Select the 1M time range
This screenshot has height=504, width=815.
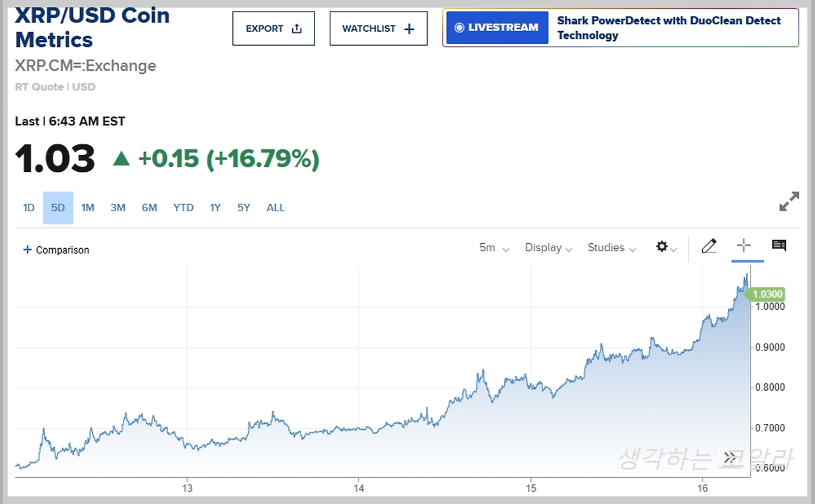coord(88,207)
